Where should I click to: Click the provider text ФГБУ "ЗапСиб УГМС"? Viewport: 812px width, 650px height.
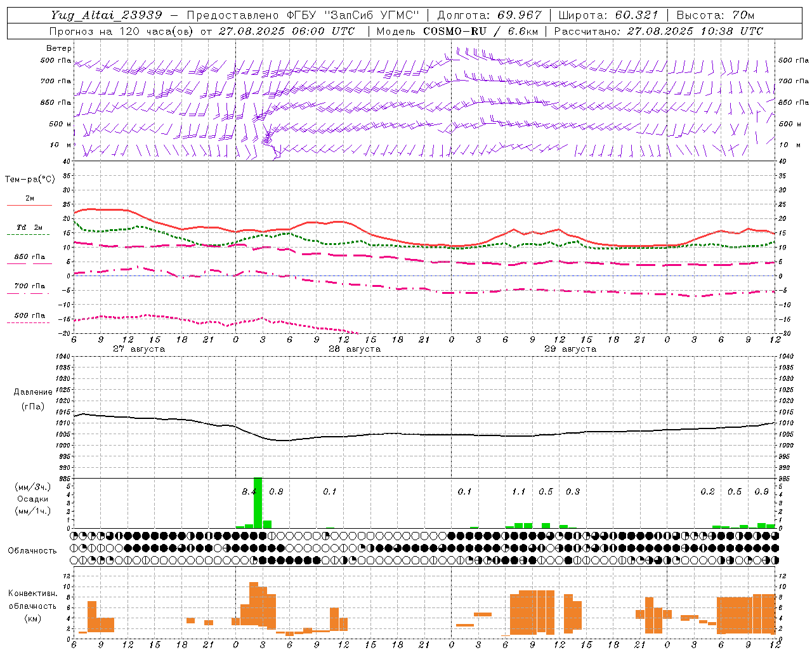[x=355, y=15]
